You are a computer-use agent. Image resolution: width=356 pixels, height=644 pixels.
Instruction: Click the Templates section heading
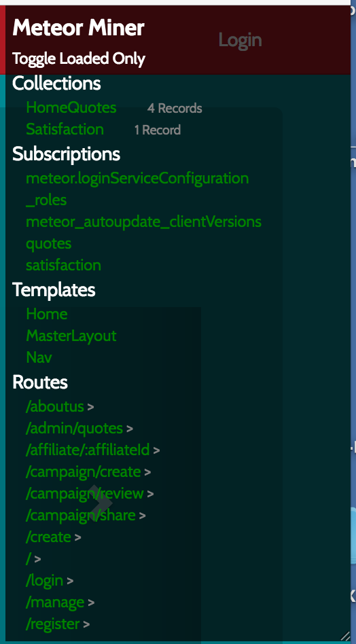click(54, 290)
